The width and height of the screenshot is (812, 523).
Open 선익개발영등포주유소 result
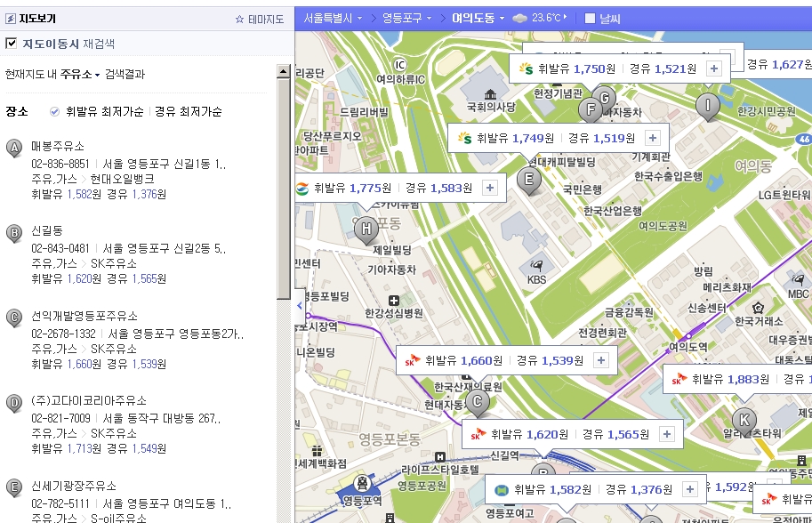point(84,316)
